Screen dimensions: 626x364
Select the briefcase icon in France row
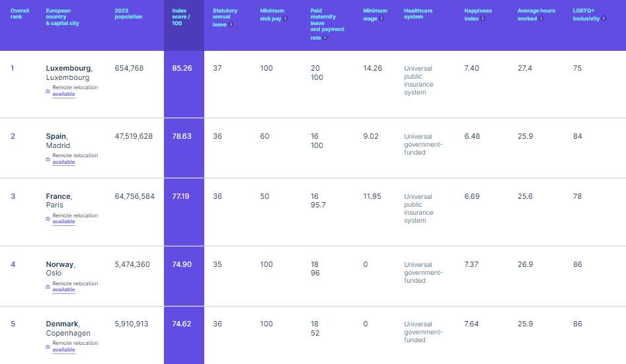coord(48,219)
